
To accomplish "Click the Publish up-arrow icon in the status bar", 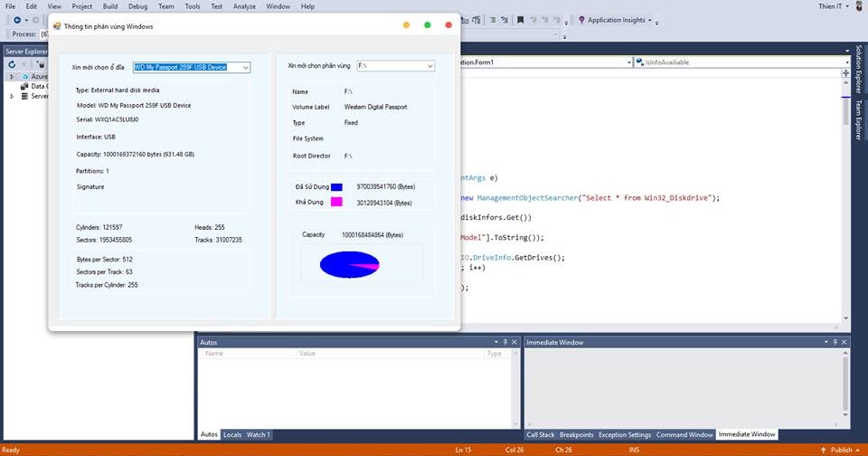I will [x=823, y=450].
